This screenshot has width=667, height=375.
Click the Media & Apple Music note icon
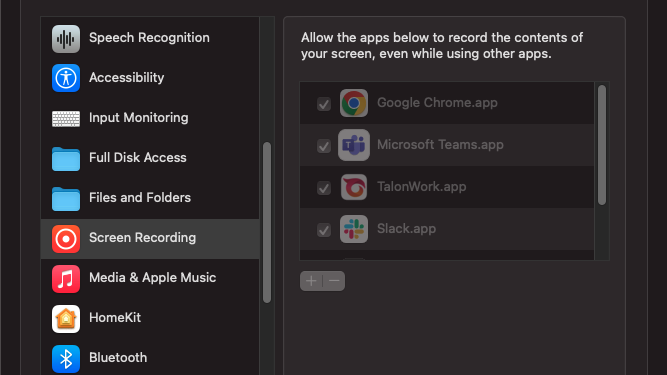click(66, 279)
